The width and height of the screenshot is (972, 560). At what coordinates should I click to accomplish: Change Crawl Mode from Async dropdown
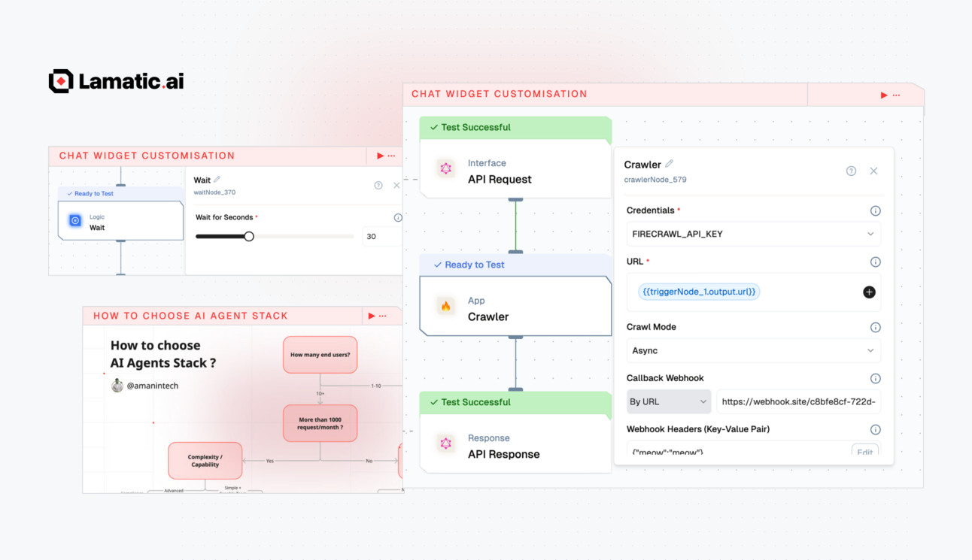(x=753, y=350)
